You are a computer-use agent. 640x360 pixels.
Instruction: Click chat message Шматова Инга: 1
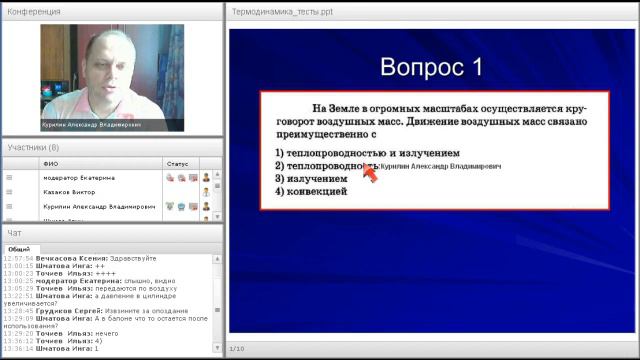click(51, 349)
